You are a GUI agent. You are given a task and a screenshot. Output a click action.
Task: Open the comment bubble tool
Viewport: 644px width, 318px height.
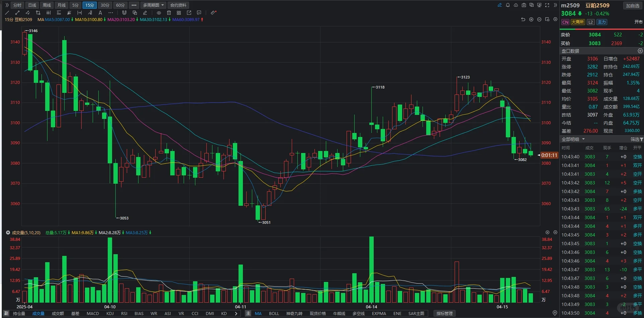point(199,13)
